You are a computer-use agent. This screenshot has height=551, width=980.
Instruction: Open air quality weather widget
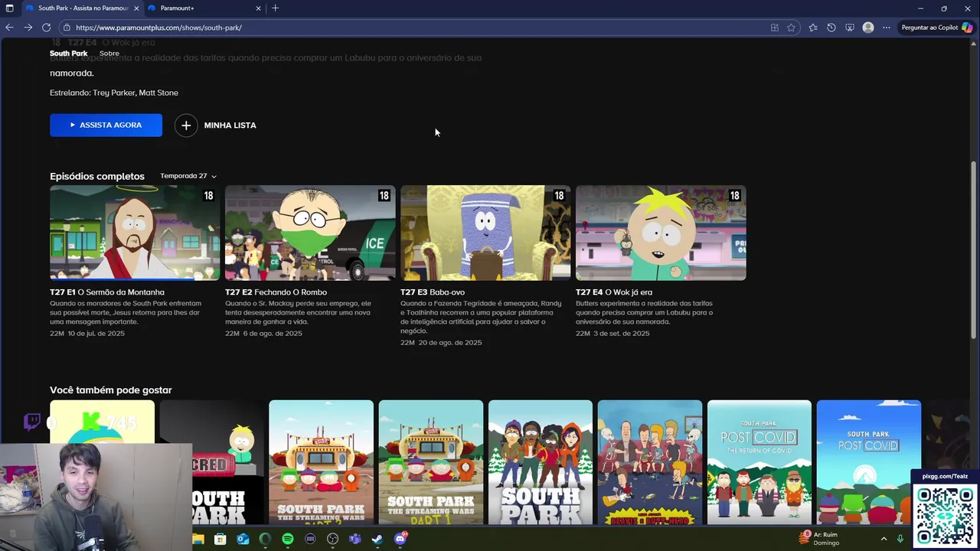tap(819, 539)
